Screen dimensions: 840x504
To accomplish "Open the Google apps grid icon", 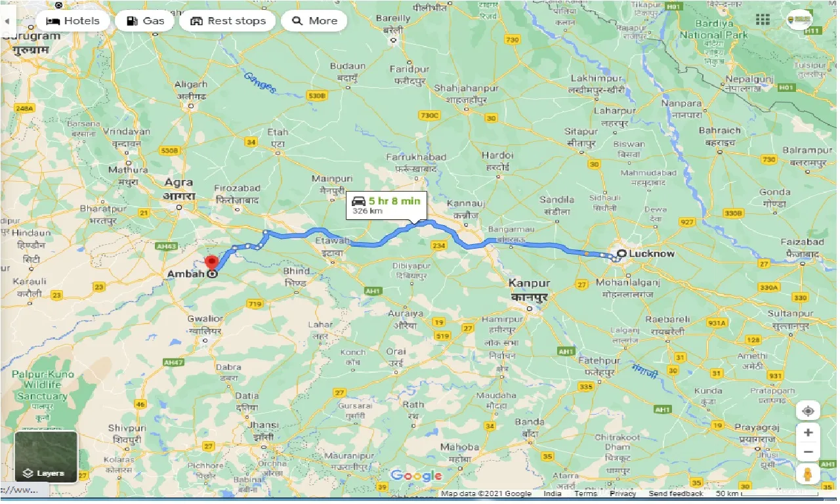I will point(763,20).
